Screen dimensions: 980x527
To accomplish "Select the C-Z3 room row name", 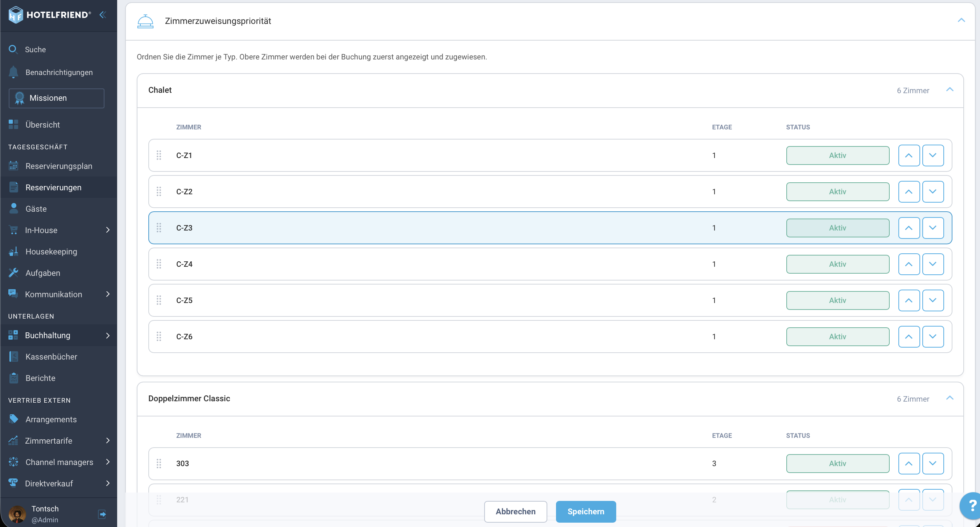I will [184, 228].
